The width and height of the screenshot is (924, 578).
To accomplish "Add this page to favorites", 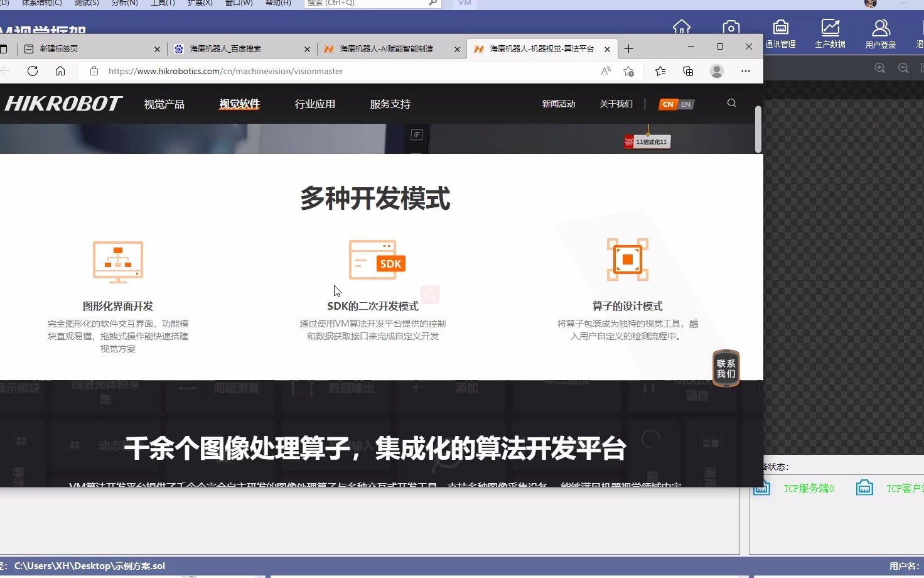I will pyautogui.click(x=628, y=71).
